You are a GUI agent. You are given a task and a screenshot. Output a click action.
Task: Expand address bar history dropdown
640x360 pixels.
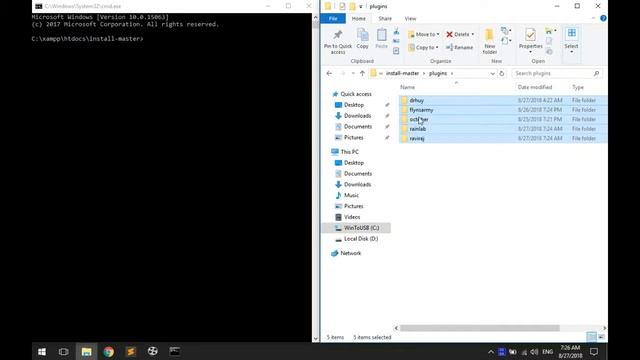point(492,73)
